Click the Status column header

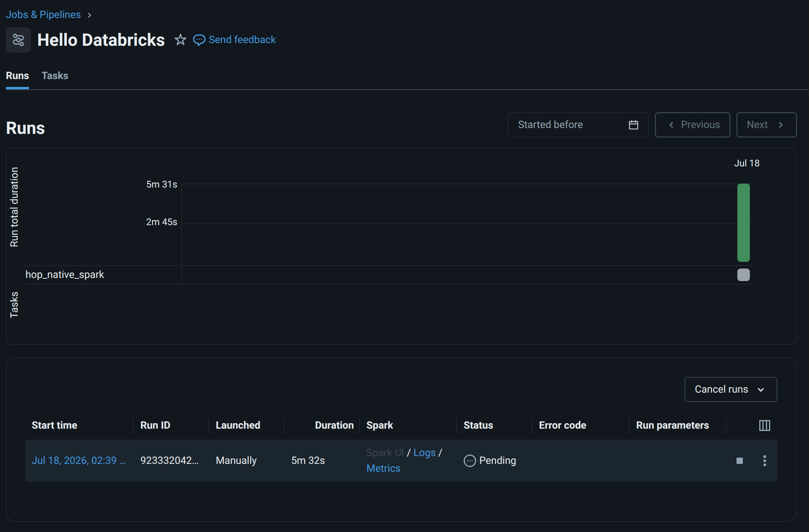pos(478,426)
